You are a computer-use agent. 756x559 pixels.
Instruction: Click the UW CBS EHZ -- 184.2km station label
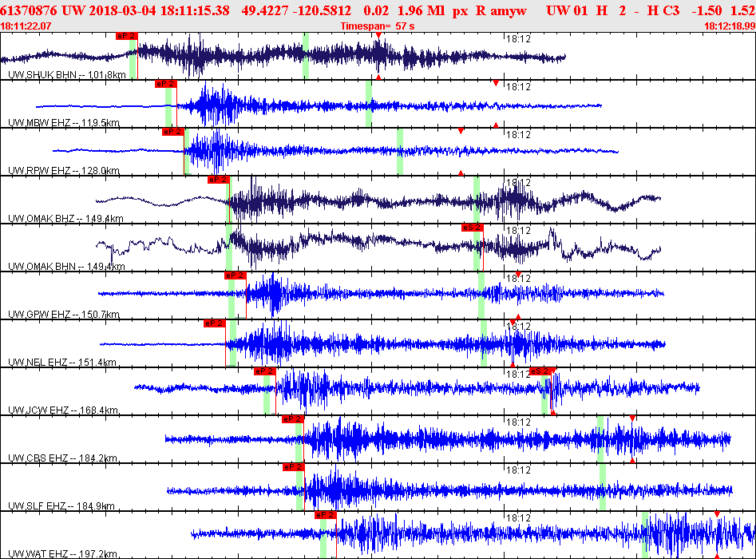[x=62, y=458]
